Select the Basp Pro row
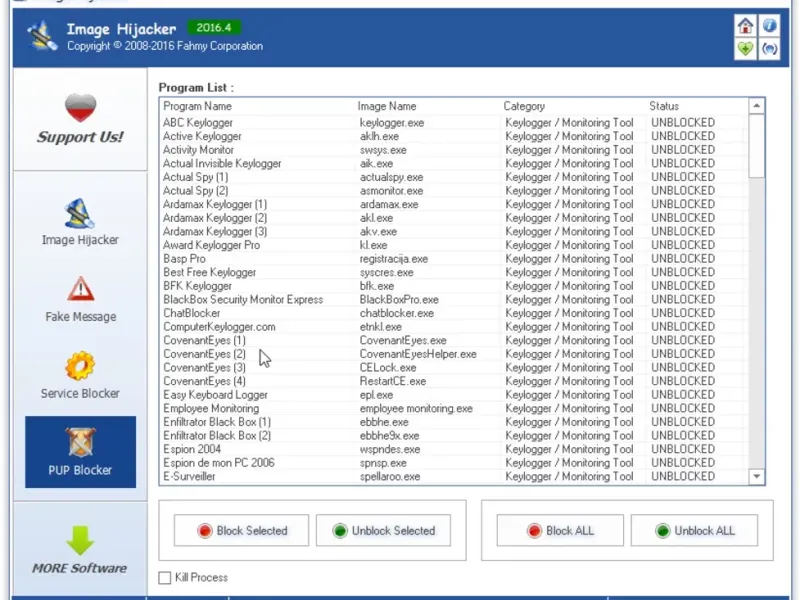Screen dimensions: 800x600 (453, 259)
